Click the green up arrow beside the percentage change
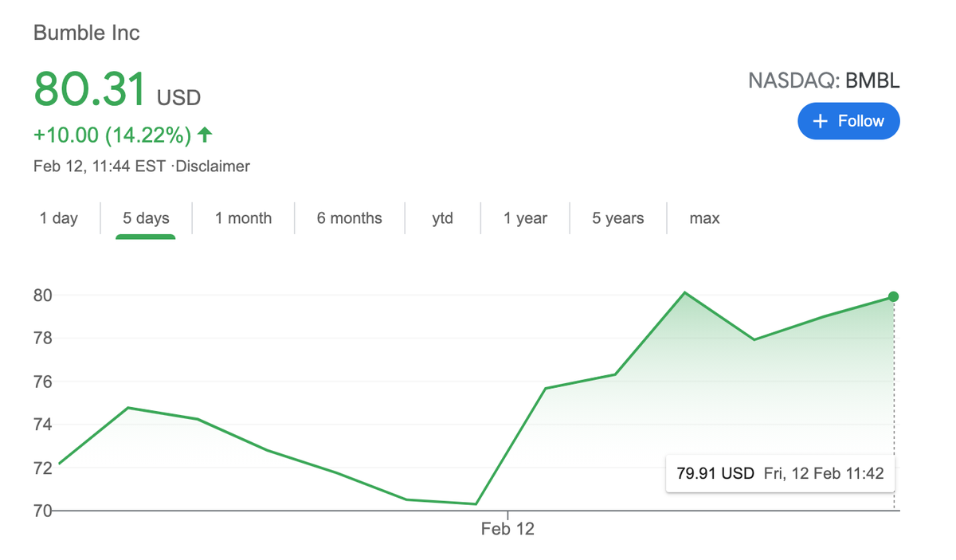 point(206,135)
